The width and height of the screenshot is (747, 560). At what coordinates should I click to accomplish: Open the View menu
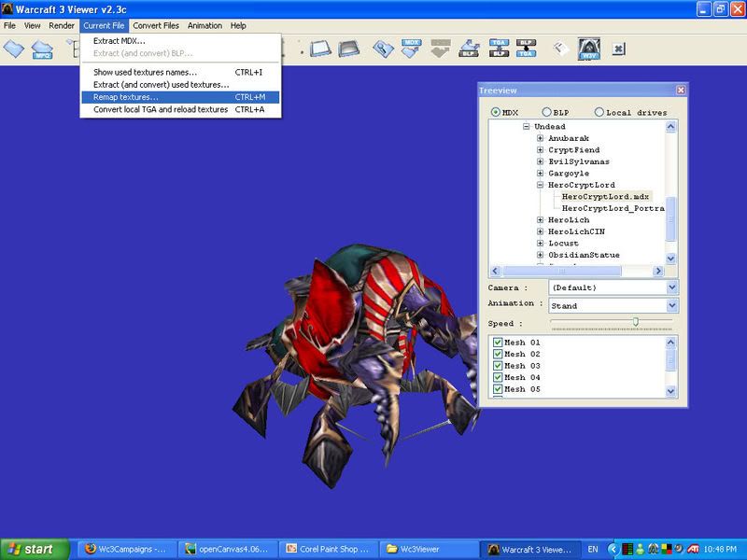pyautogui.click(x=33, y=26)
